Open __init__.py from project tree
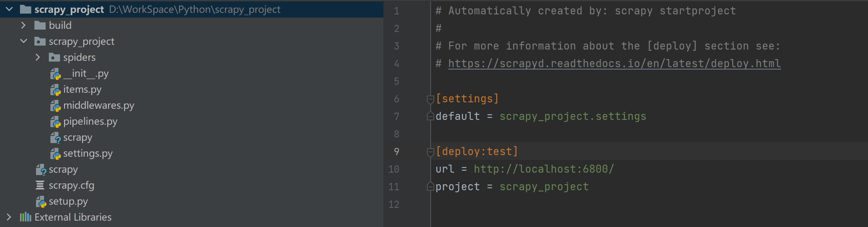This screenshot has height=227, width=868. coord(86,74)
